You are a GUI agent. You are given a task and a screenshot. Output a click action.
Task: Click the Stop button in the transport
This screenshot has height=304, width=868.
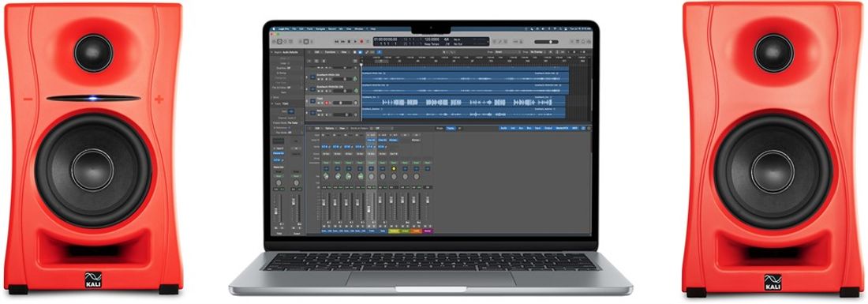tap(349, 41)
